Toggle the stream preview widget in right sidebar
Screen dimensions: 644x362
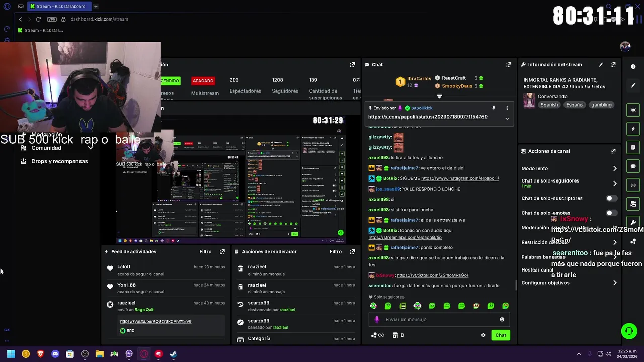click(633, 110)
